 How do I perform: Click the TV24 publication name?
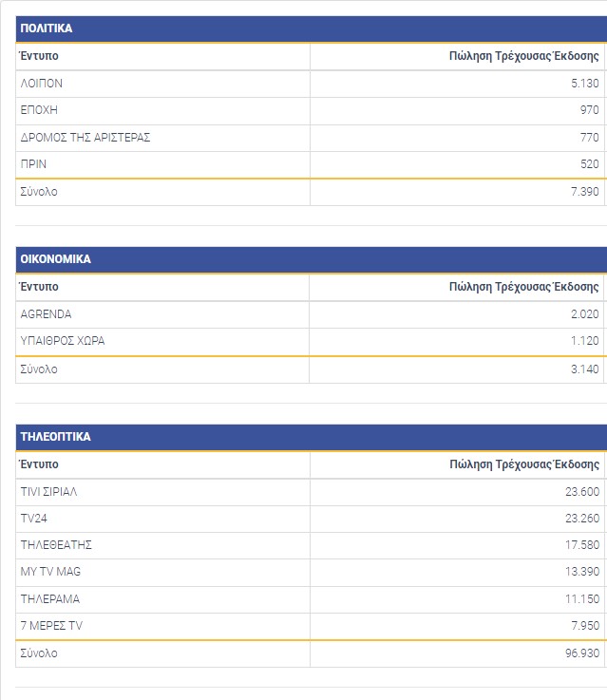[x=33, y=519]
